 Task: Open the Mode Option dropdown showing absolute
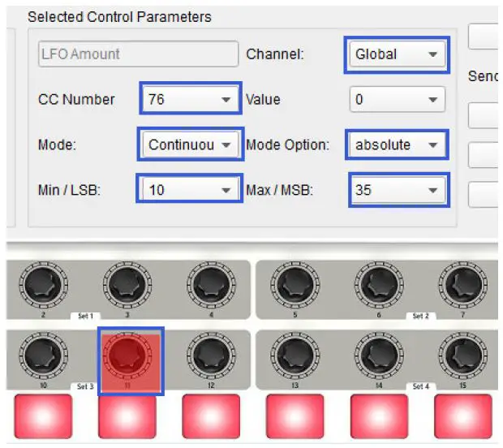click(x=398, y=144)
